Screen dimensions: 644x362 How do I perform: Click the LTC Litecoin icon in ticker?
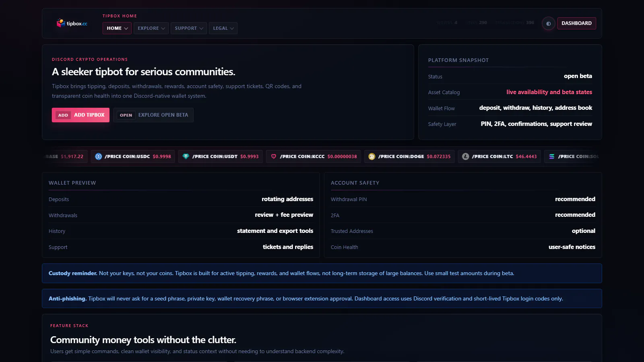tap(466, 156)
